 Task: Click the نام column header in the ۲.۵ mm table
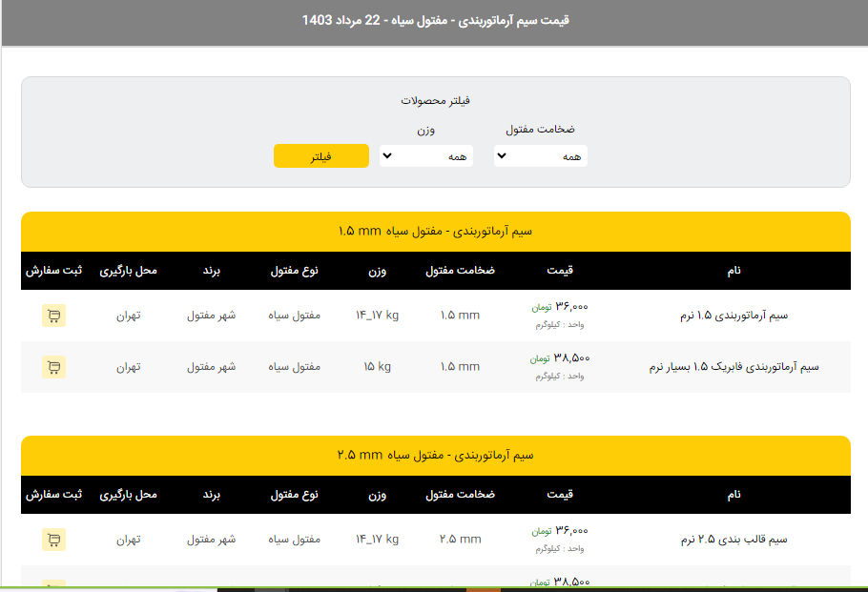coord(734,495)
